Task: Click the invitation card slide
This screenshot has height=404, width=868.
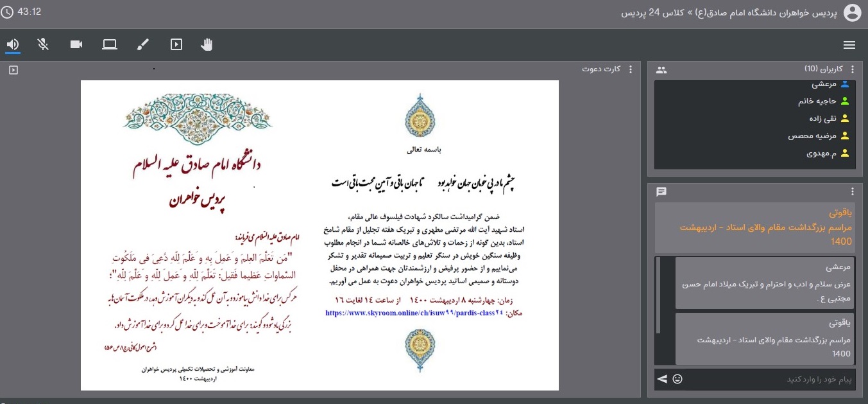Action: tap(319, 235)
